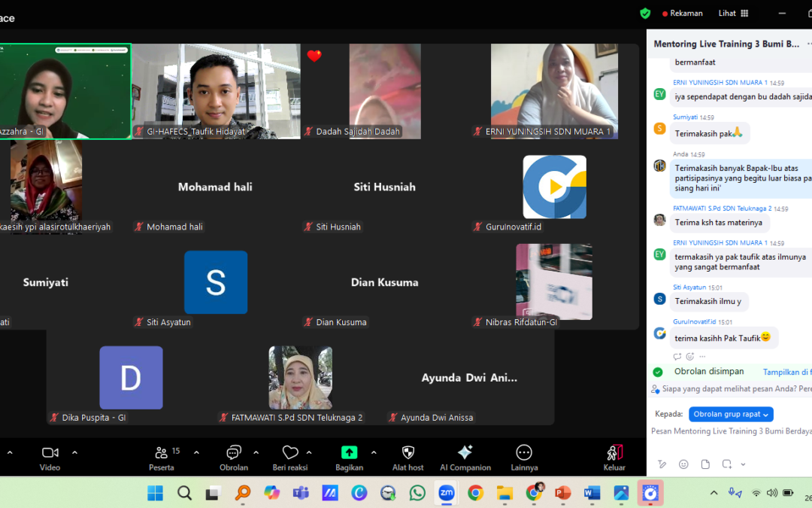Screen dimensions: 812x508
Task: Open Microsoft Teams from the taskbar
Action: [x=300, y=493]
